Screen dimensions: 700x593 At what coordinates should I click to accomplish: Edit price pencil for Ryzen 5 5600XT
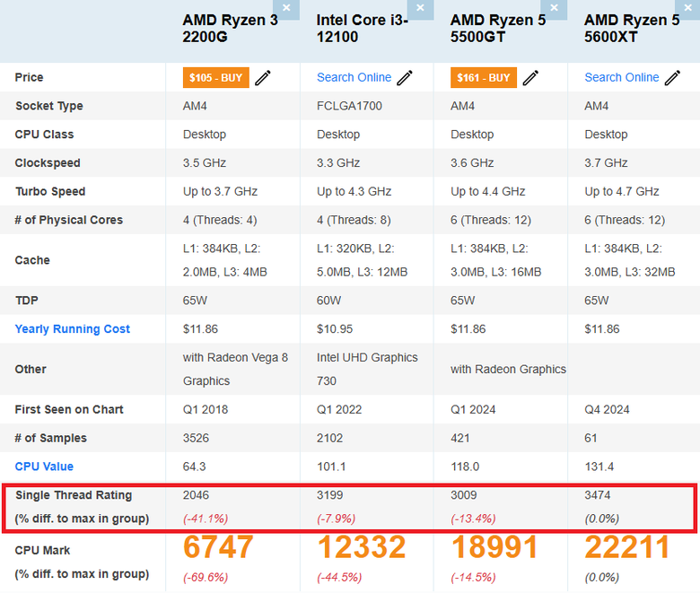(x=673, y=78)
